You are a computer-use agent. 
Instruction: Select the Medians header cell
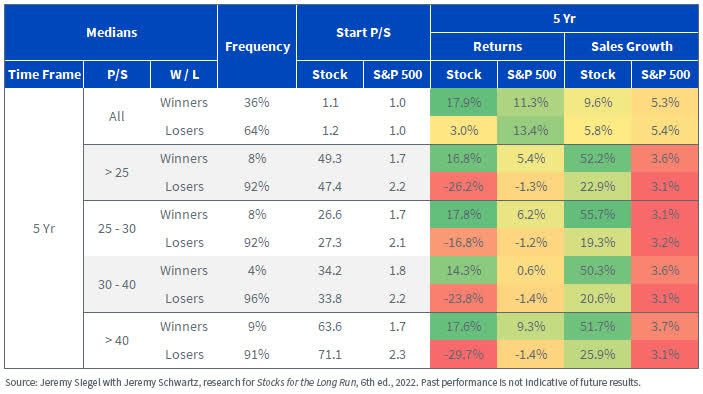(111, 33)
